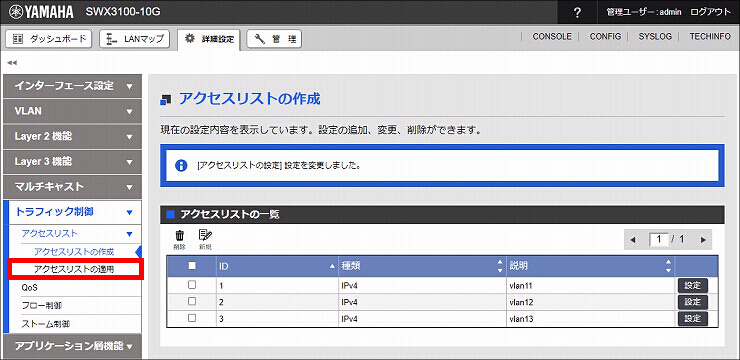Open the help question mark icon
The height and width of the screenshot is (360, 740).
[x=577, y=13]
